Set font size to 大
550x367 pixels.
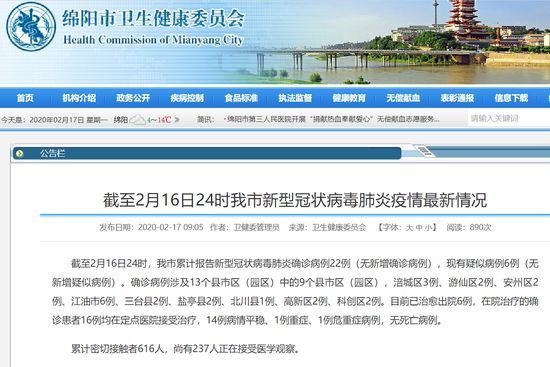[409, 228]
